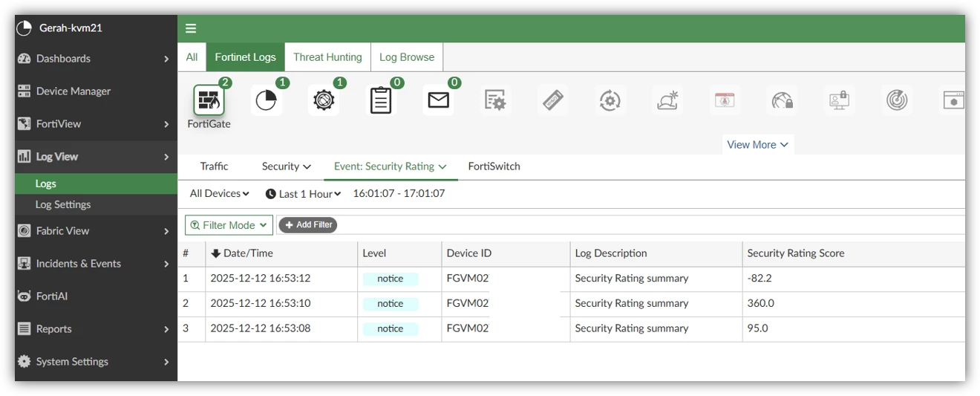Click the Log Description column header
The height and width of the screenshot is (396, 980).
point(656,253)
